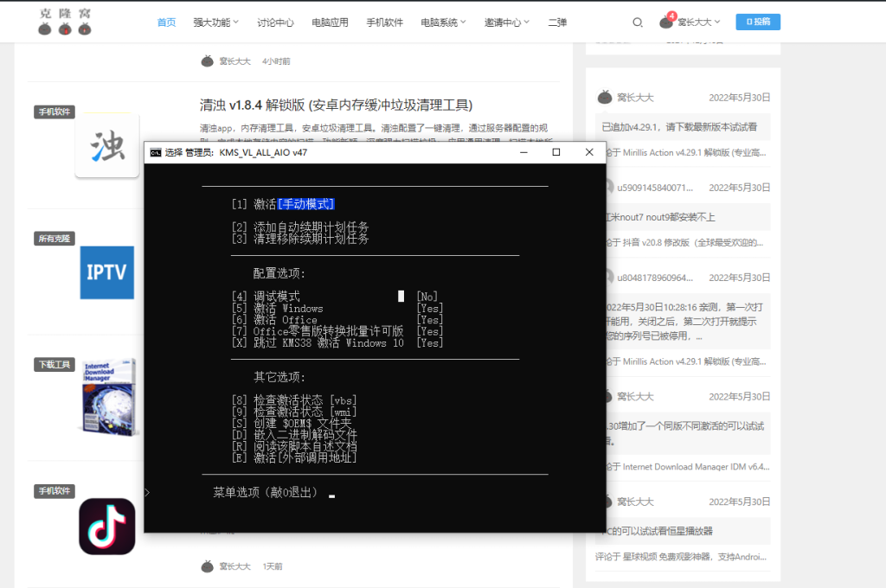Expand the 窝长大大 user dropdown
Image resolution: width=886 pixels, height=588 pixels.
[699, 22]
